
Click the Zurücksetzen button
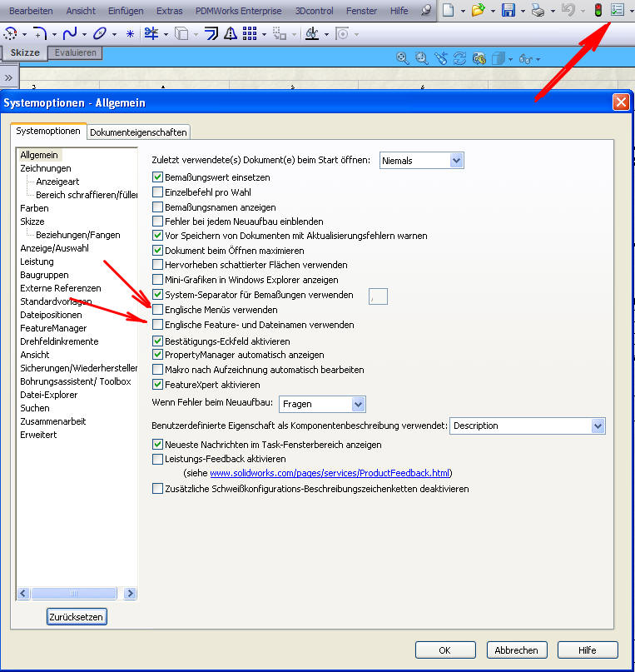click(77, 616)
